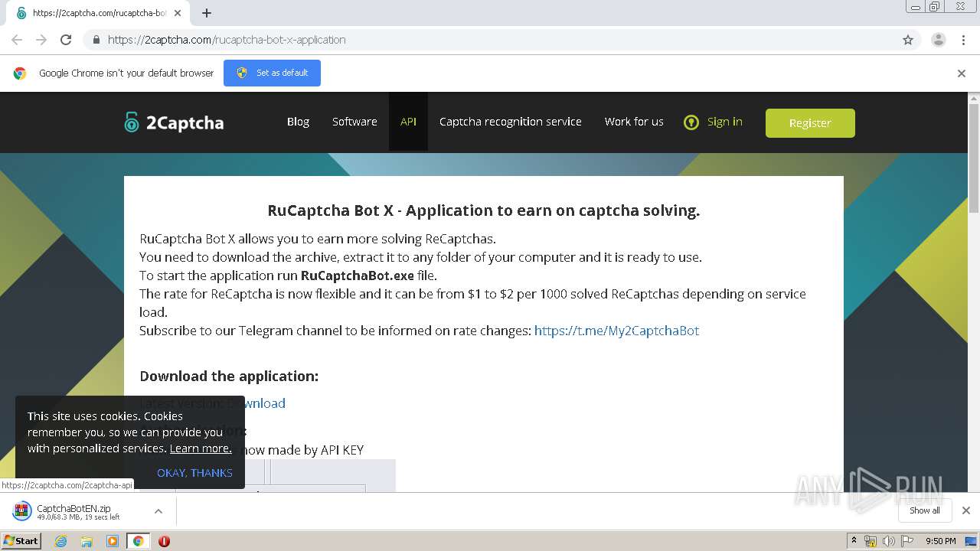Open the API menu item
This screenshot has width=980, height=551.
tap(408, 122)
